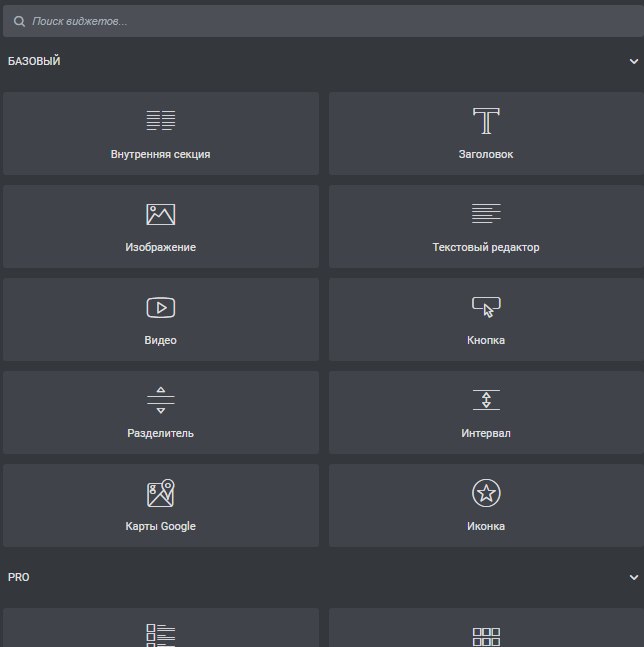644x647 pixels.
Task: Select the PRO list-style posts widget
Action: pyautogui.click(x=161, y=628)
